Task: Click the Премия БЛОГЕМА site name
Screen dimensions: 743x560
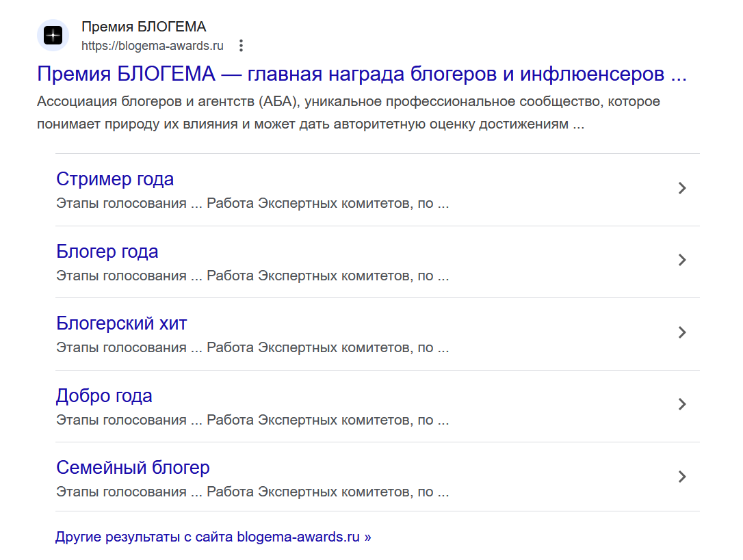Action: coord(144,27)
